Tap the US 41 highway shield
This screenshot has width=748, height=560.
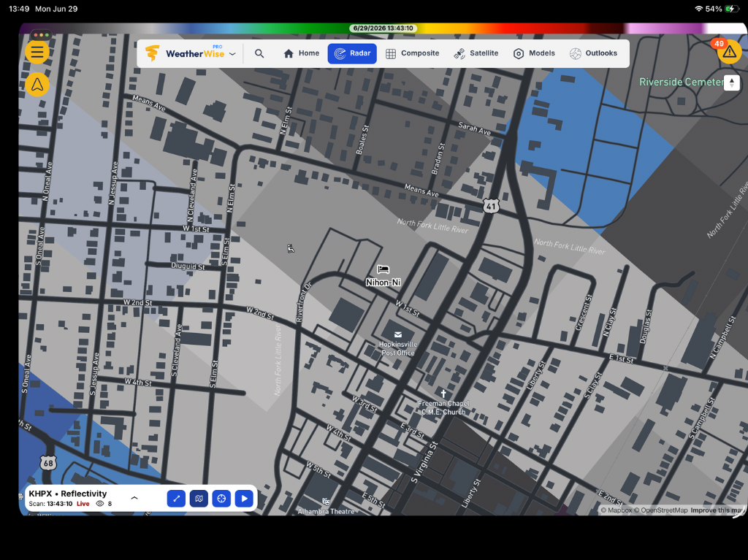491,206
